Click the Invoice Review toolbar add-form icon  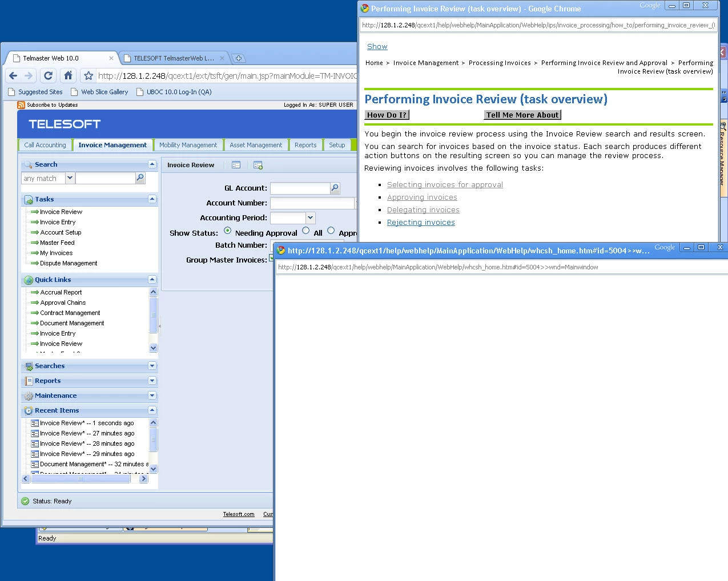[x=258, y=165]
